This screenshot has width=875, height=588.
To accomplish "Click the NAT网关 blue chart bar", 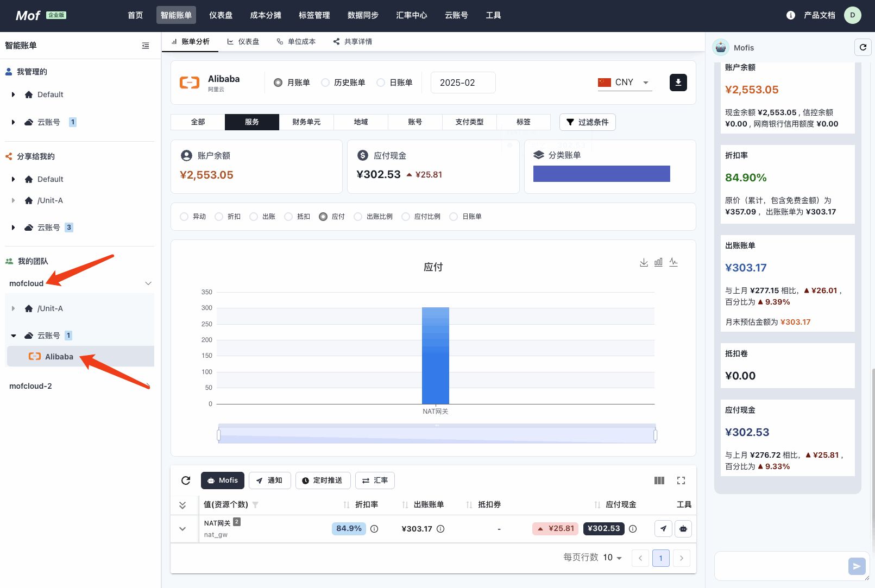I will pyautogui.click(x=436, y=356).
